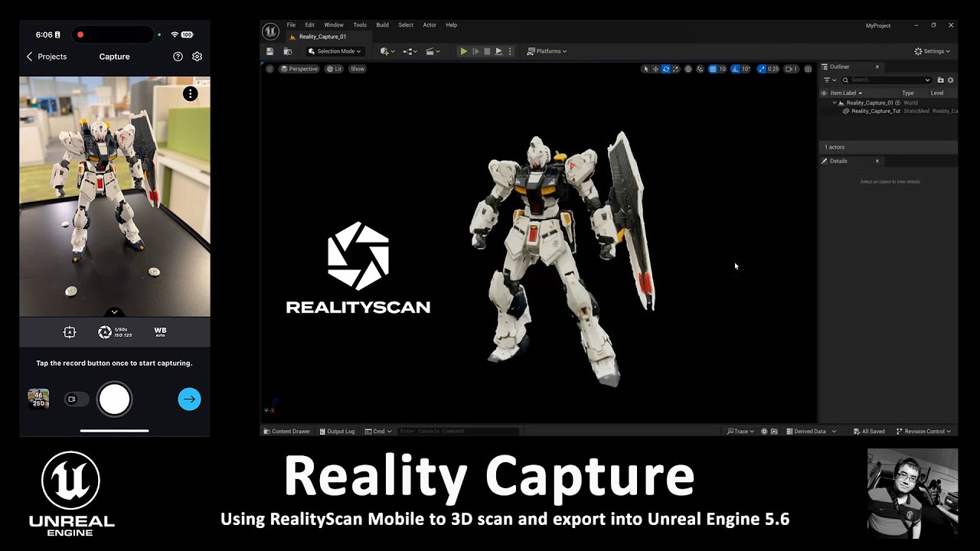
Task: Open the Blueprints dropdown in toolbar
Action: coord(410,51)
